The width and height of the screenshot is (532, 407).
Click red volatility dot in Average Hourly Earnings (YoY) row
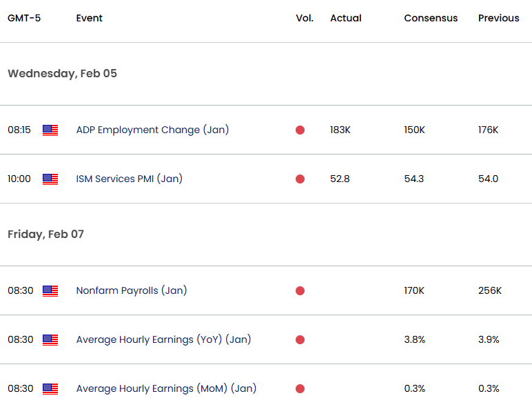300,340
